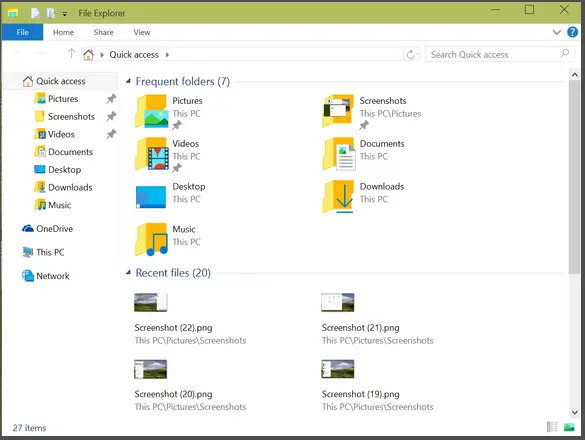Click the Recent files (20) heading
Screen dimensions: 585x440
[173, 273]
